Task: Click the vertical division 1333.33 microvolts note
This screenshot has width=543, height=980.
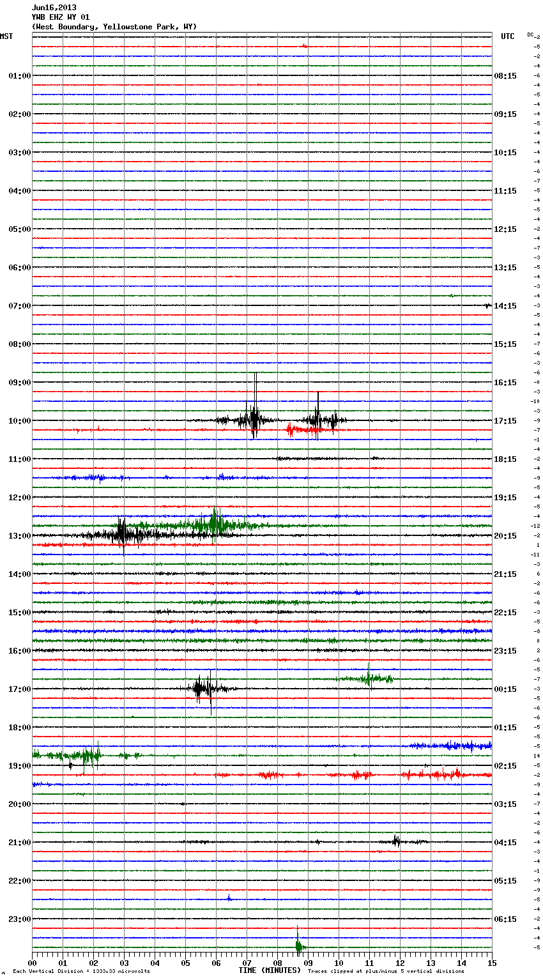Action: coord(82,972)
